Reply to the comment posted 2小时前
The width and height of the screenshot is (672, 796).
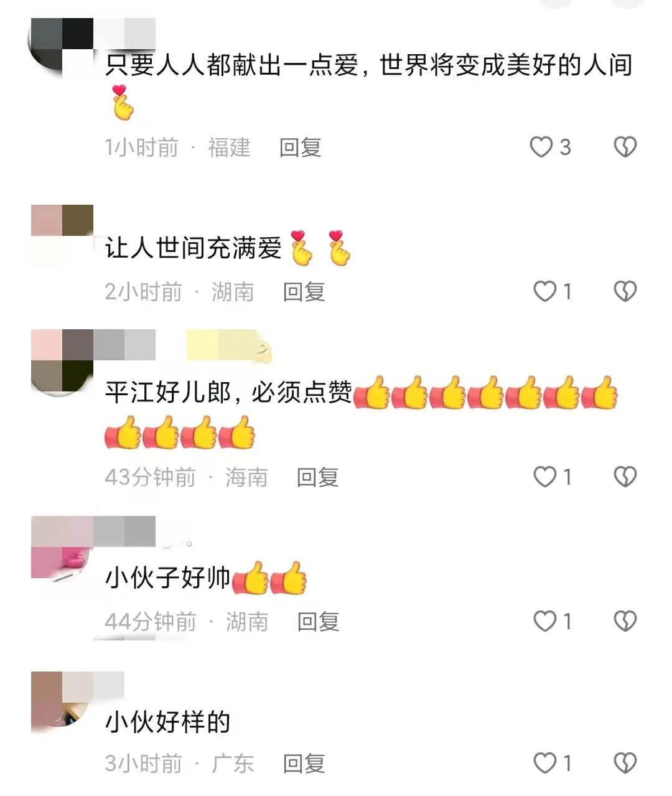304,291
